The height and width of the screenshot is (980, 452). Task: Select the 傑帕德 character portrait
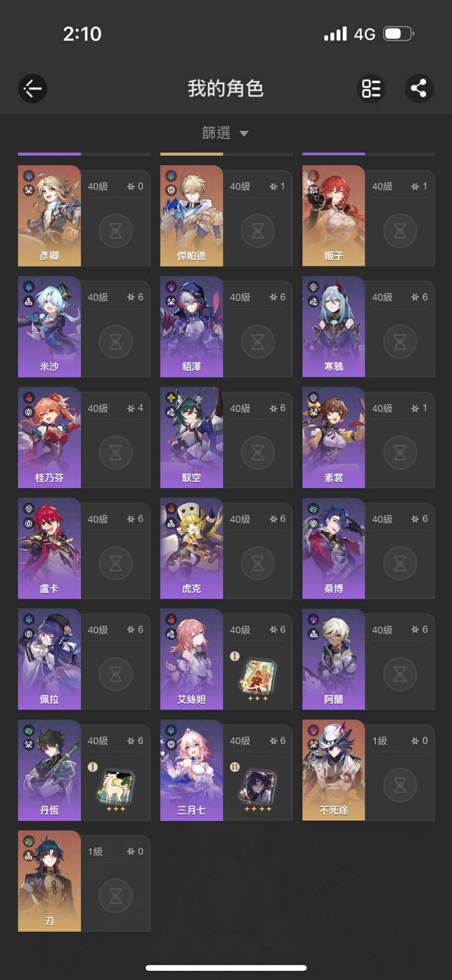click(x=192, y=216)
